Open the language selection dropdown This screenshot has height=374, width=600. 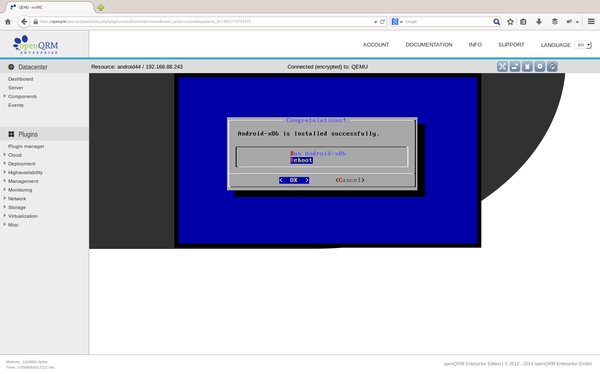pos(583,45)
